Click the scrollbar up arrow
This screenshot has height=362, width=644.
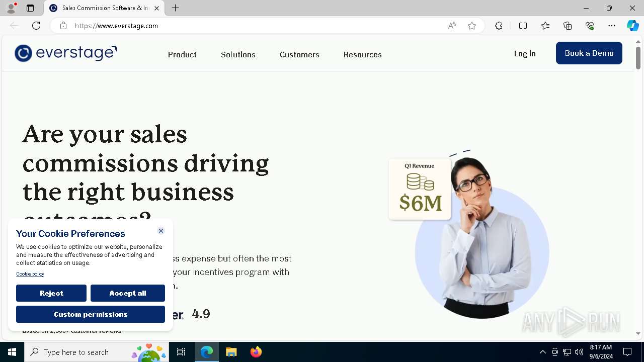[638, 41]
